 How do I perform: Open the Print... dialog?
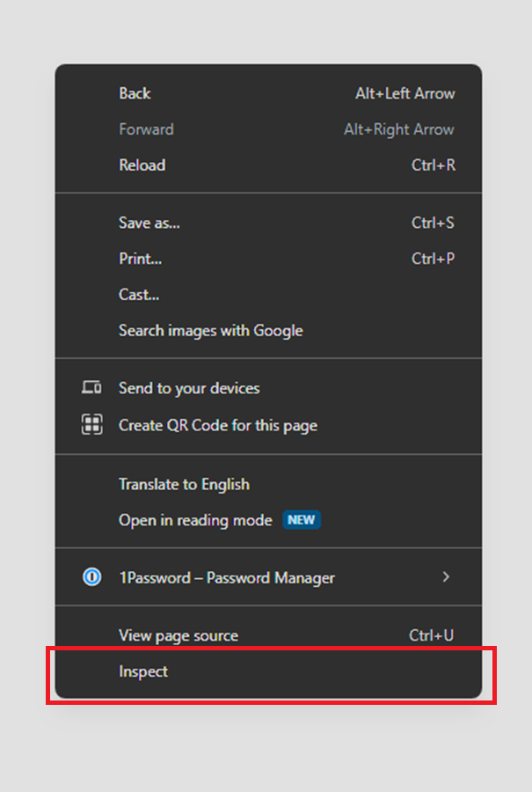pyautogui.click(x=268, y=259)
